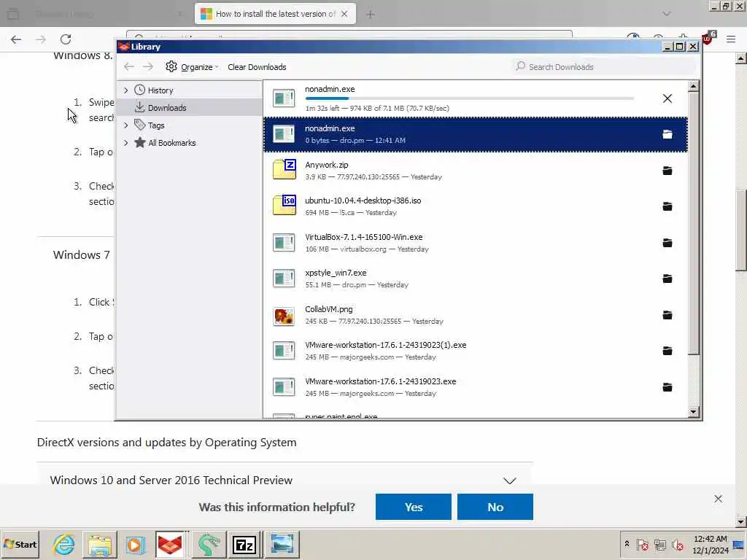Image resolution: width=747 pixels, height=560 pixels.
Task: Open the Windows Start menu
Action: coord(20,544)
